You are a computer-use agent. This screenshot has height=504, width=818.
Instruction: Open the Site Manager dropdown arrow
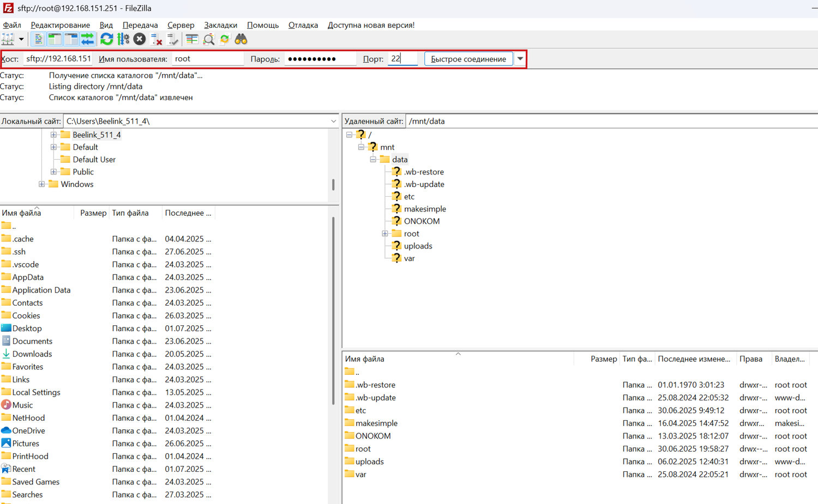pos(21,39)
